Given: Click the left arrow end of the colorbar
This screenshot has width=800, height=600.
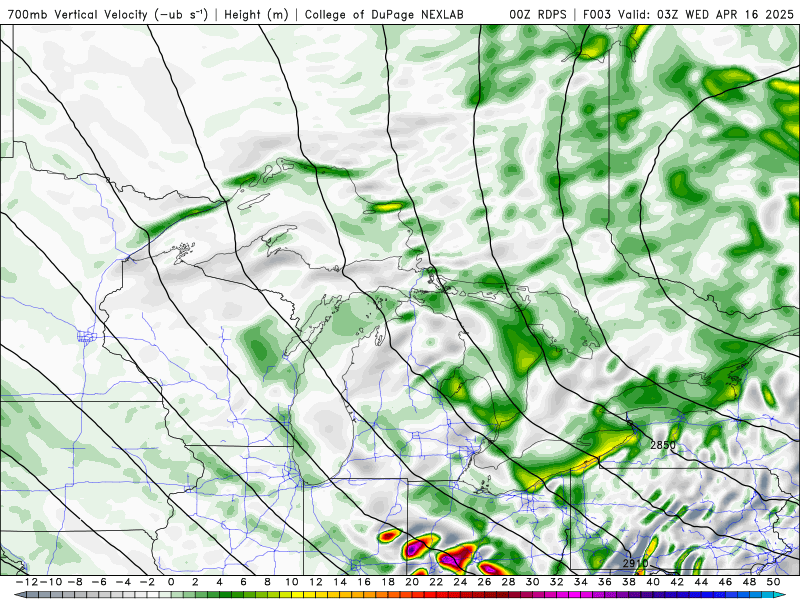Looking at the screenshot, I should [x=18, y=595].
